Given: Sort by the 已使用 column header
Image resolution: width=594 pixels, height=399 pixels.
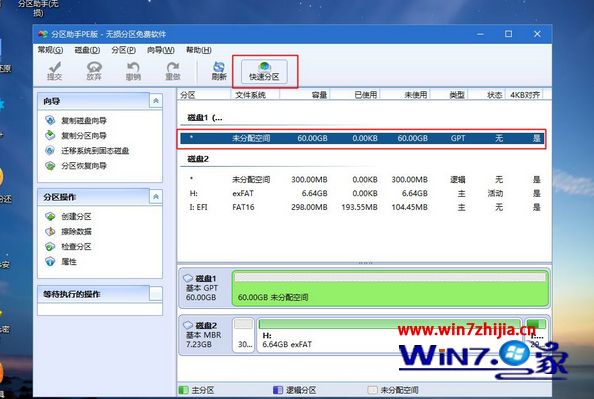Looking at the screenshot, I should (x=355, y=95).
